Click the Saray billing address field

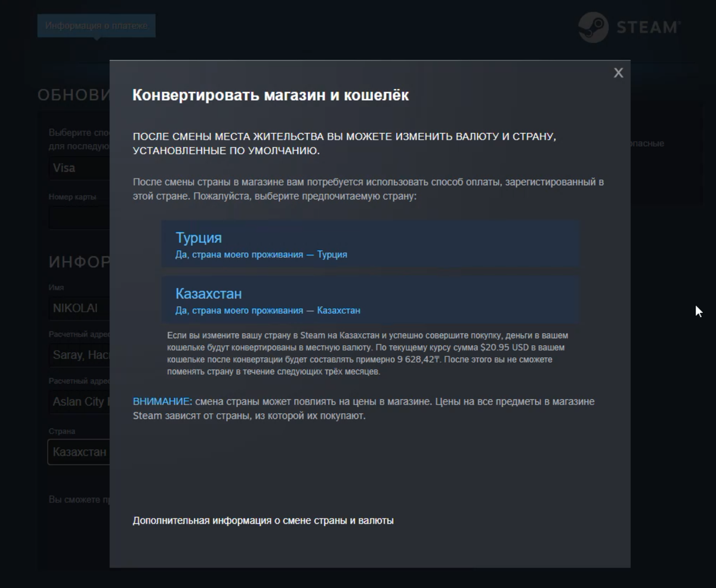(x=79, y=355)
